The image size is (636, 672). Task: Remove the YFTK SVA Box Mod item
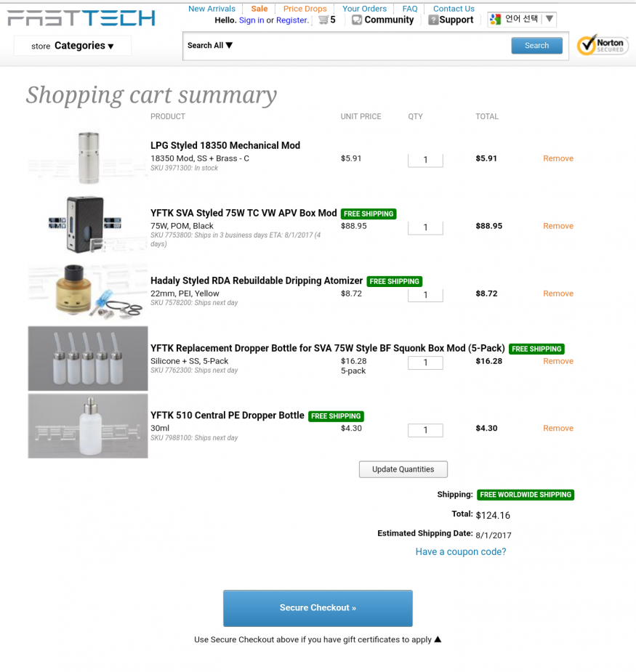click(x=558, y=226)
